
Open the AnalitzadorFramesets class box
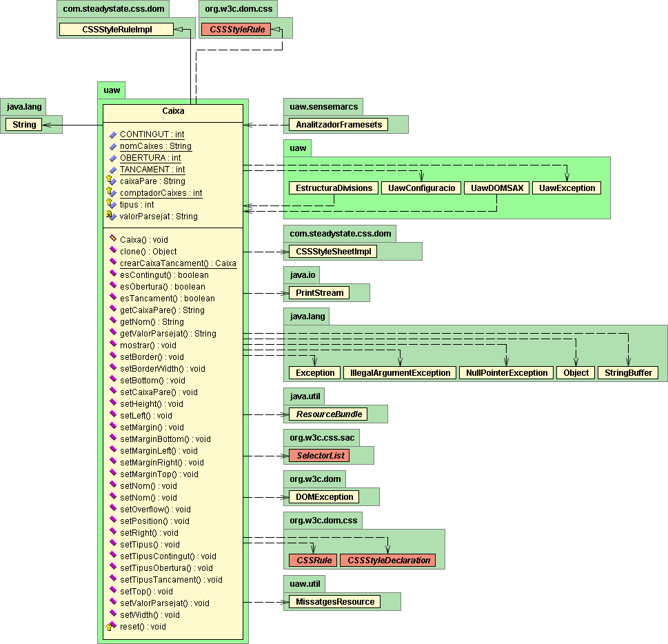pyautogui.click(x=338, y=125)
